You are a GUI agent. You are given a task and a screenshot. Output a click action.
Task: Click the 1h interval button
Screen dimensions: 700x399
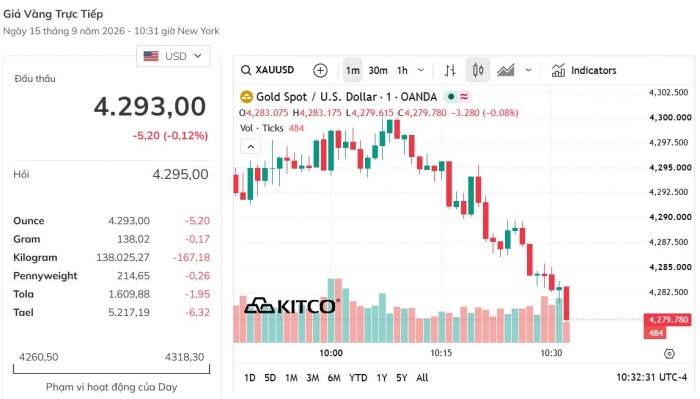[402, 70]
